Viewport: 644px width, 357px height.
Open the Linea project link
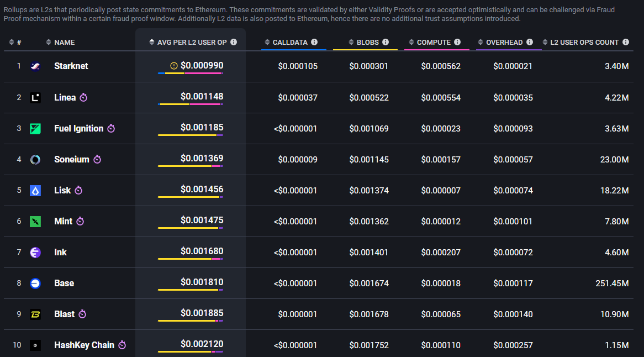[65, 98]
